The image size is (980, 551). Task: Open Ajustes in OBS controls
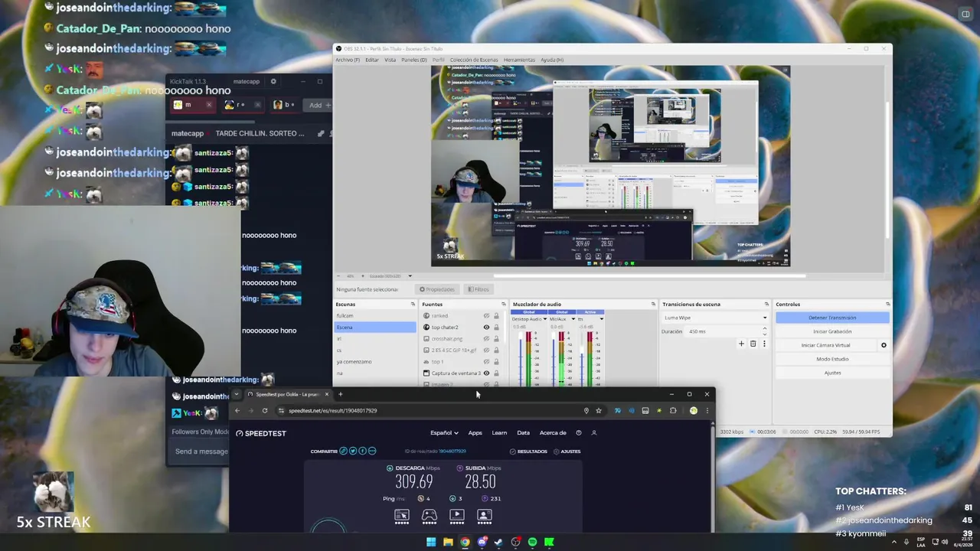(x=832, y=373)
